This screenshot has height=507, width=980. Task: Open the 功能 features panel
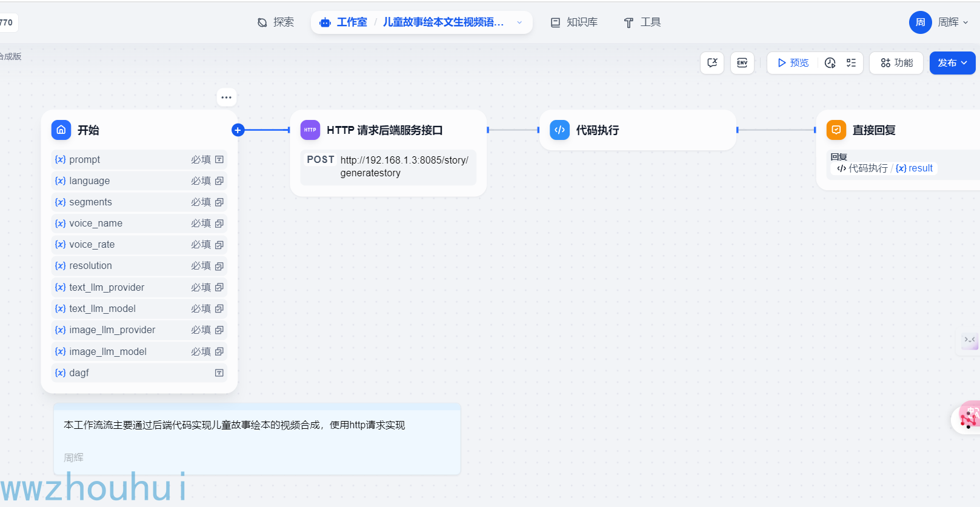(x=896, y=63)
